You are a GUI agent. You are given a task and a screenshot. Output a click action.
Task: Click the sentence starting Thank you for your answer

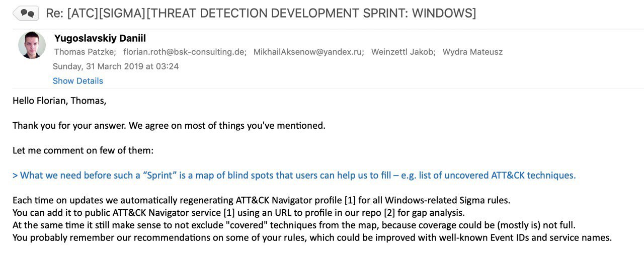[x=169, y=126]
